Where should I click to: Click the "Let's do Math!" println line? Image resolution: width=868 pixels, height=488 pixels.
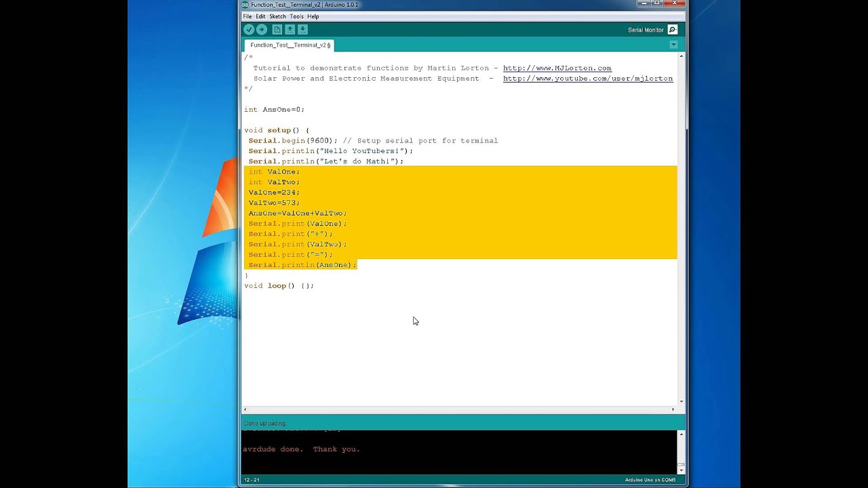(325, 161)
